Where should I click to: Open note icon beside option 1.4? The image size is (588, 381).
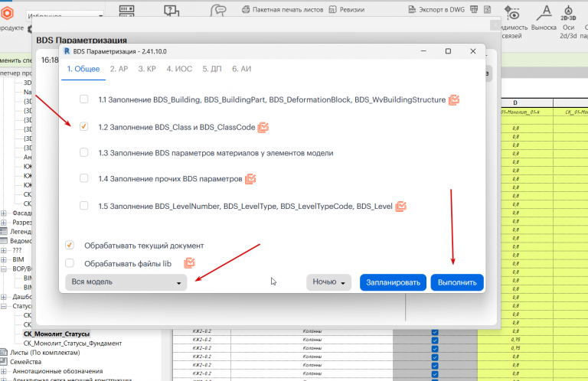[x=250, y=179]
